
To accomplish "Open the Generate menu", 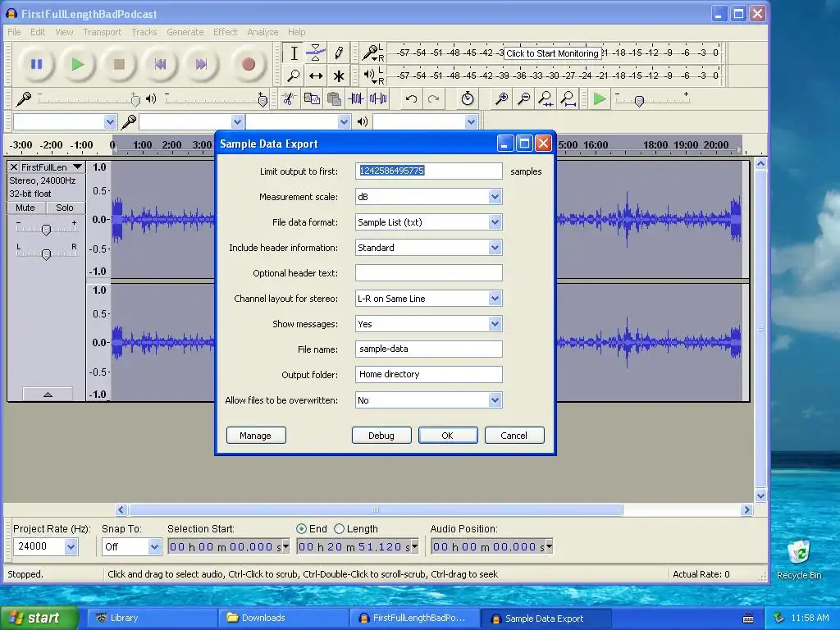I will tap(185, 32).
